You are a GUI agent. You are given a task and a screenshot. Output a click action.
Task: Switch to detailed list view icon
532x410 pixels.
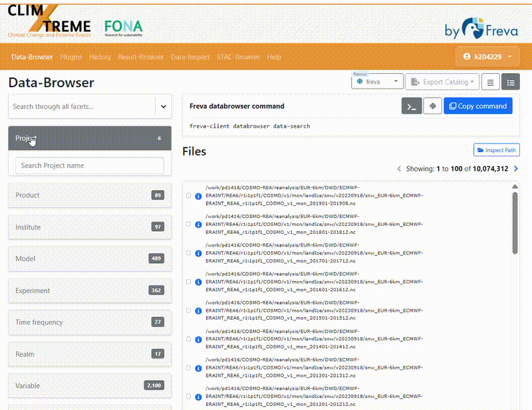point(511,82)
